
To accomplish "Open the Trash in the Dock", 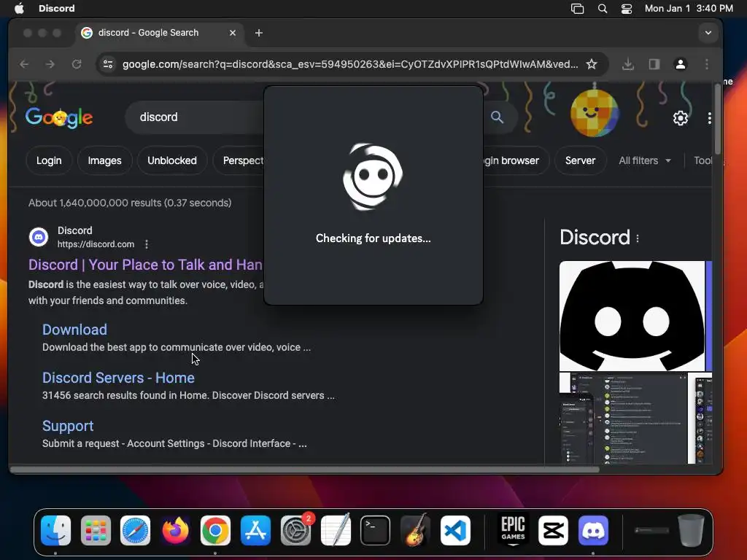I will coord(691,530).
